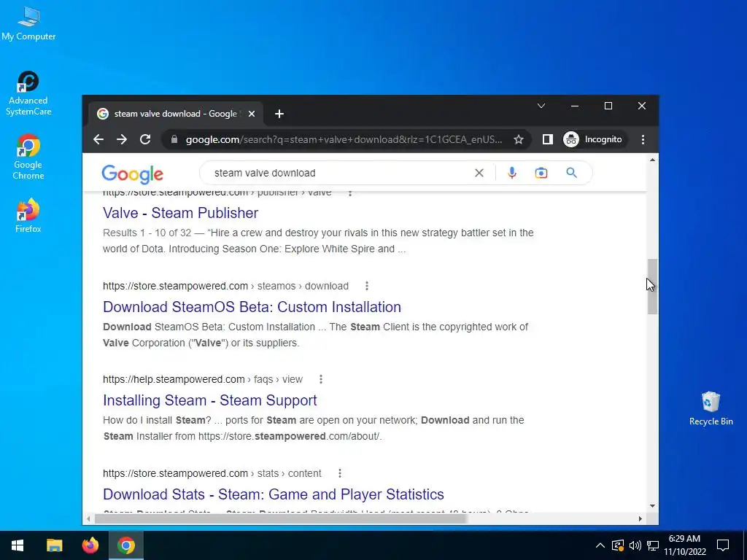Viewport: 747px width, 560px height.
Task: Show hidden system tray icons
Action: coord(600,545)
